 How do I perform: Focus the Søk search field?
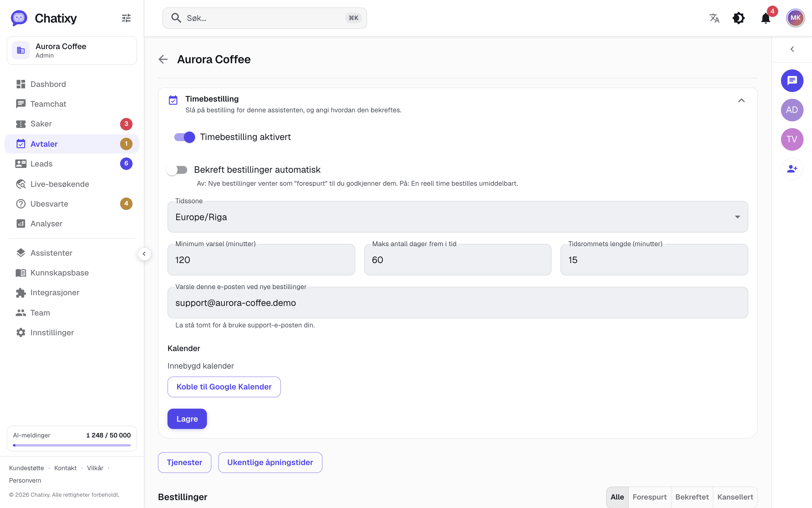[264, 18]
